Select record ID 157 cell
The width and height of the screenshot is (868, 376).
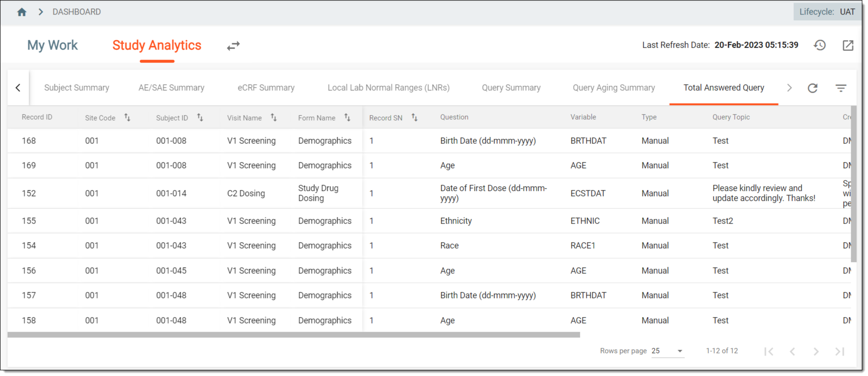tap(29, 296)
